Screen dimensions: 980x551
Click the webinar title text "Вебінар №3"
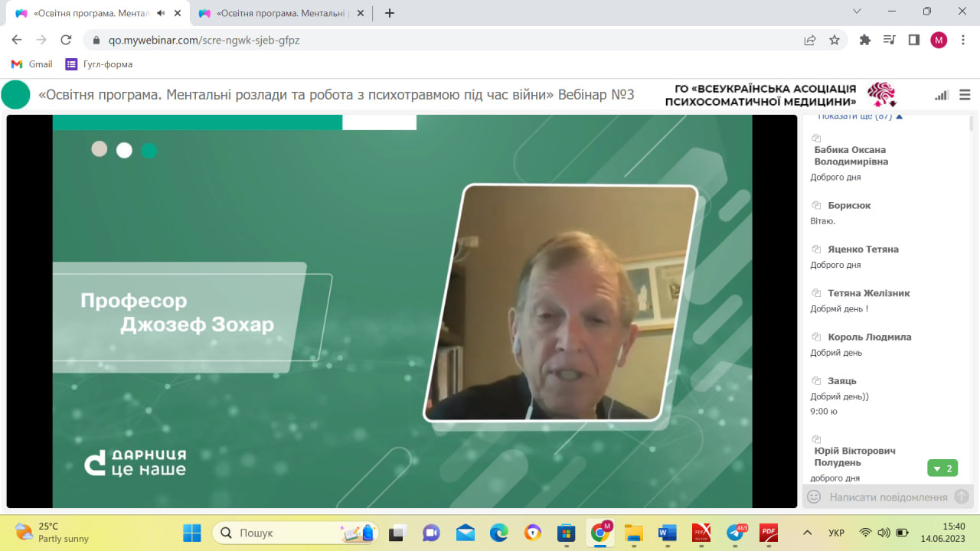click(x=596, y=95)
